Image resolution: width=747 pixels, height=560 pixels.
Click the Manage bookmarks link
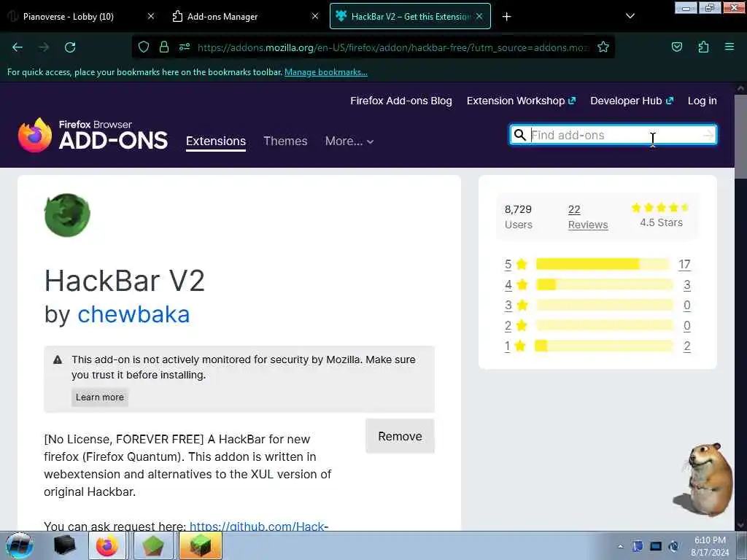(x=326, y=72)
